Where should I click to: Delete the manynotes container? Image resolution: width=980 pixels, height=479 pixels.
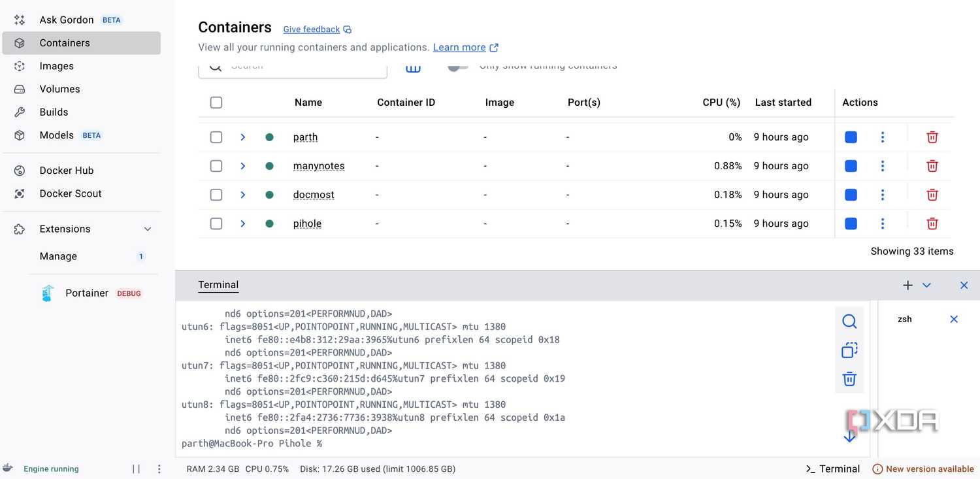pyautogui.click(x=932, y=166)
